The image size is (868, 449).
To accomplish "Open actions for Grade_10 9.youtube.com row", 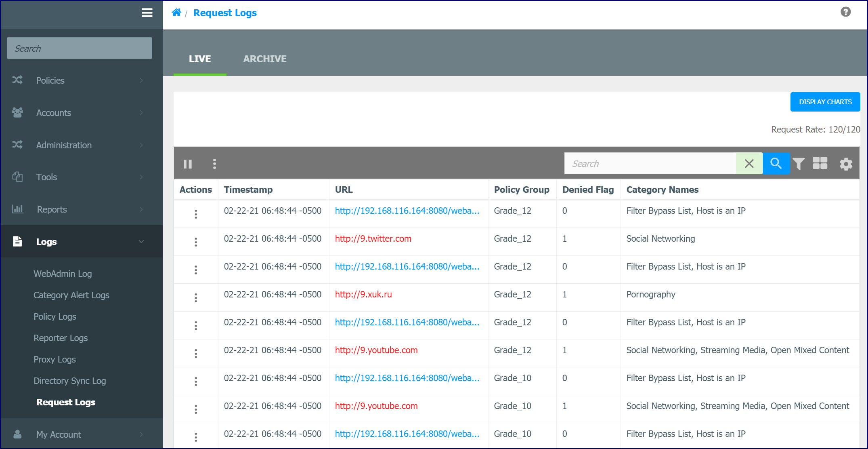I will [x=196, y=409].
